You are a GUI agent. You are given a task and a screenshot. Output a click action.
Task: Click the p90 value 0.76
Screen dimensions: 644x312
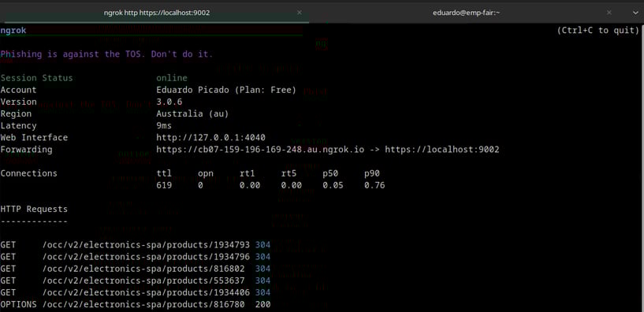point(374,185)
